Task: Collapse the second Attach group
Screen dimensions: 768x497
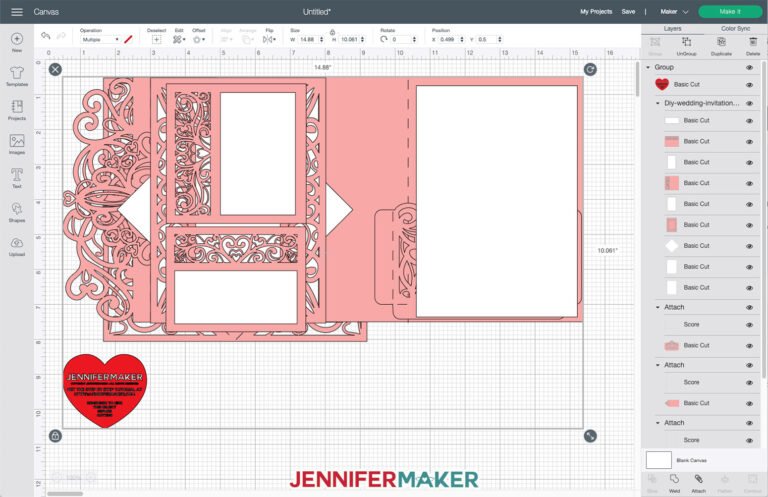Action: point(658,365)
